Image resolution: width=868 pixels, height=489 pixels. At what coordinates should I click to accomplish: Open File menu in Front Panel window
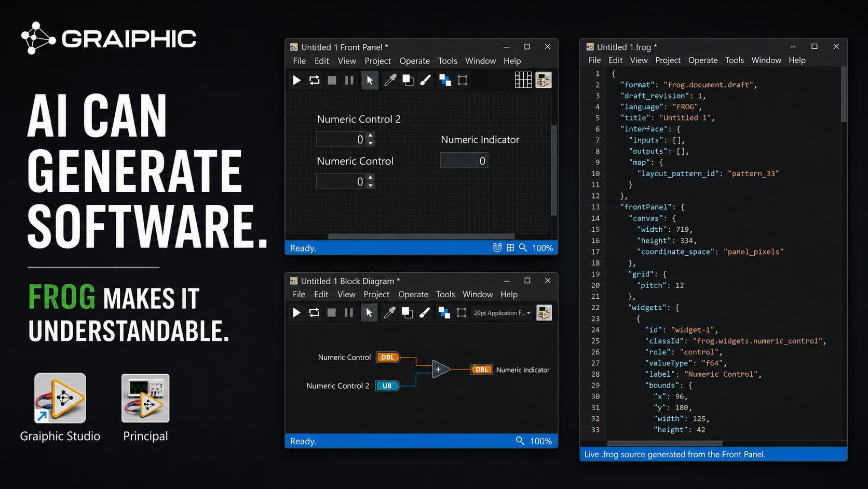(300, 61)
